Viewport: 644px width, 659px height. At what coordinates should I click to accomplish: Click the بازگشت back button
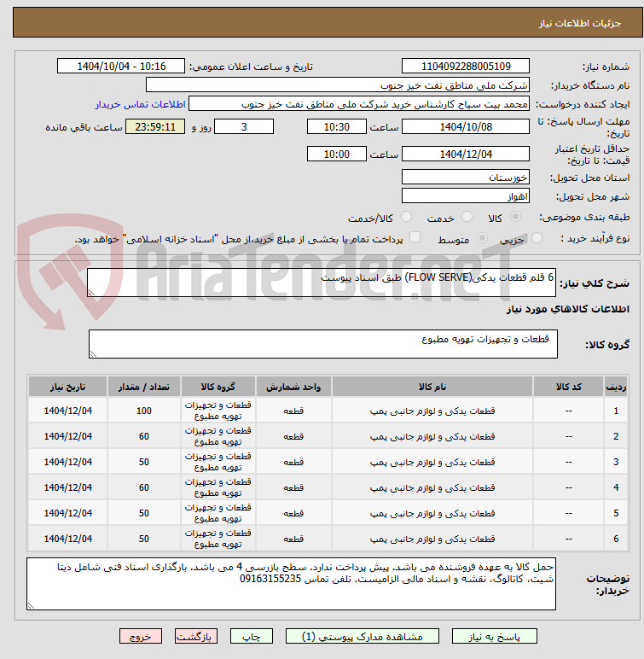[x=196, y=636]
